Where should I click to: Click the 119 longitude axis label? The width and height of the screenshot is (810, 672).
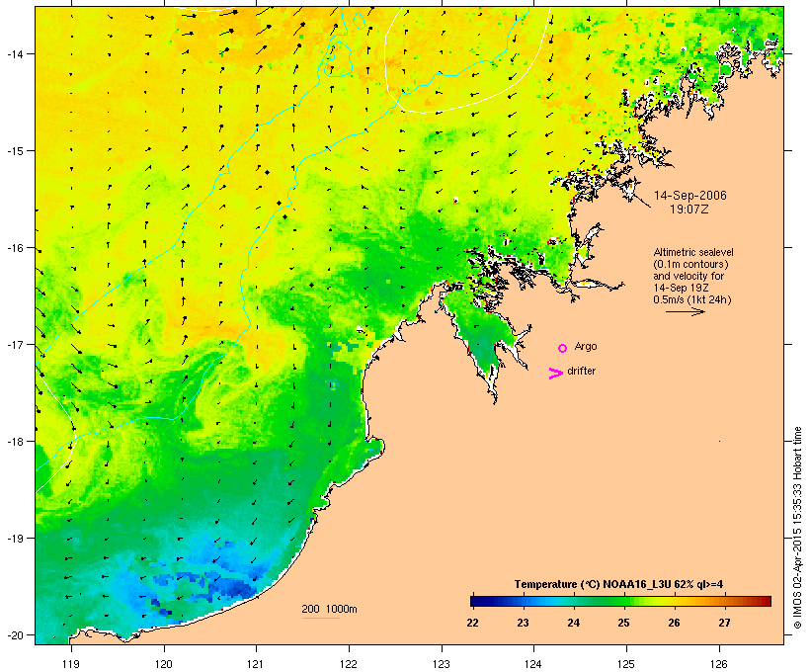coord(71,664)
